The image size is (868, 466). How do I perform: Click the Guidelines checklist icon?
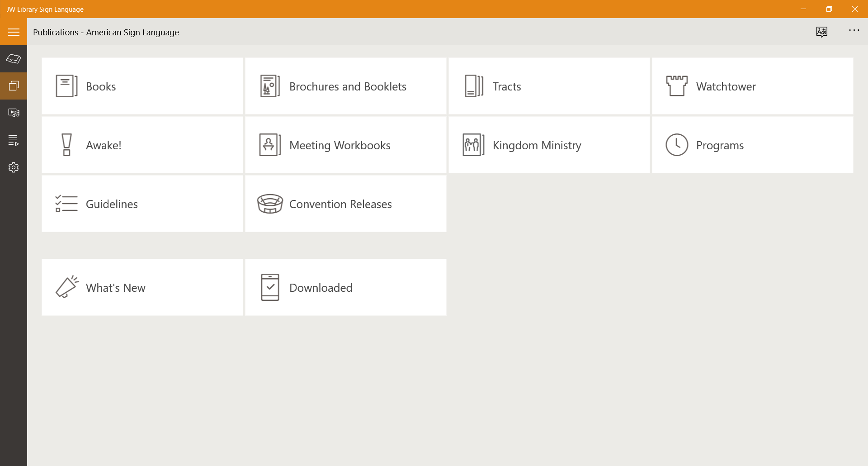tap(66, 204)
